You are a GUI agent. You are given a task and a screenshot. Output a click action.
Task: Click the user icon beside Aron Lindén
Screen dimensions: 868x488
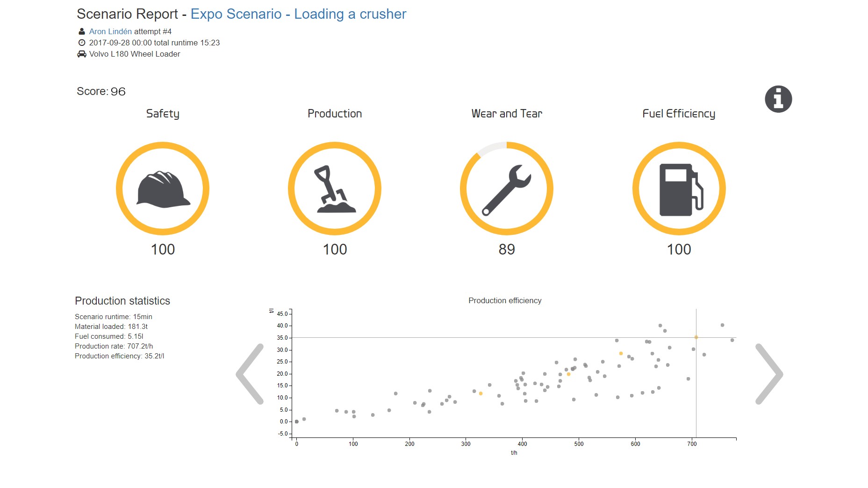(82, 31)
